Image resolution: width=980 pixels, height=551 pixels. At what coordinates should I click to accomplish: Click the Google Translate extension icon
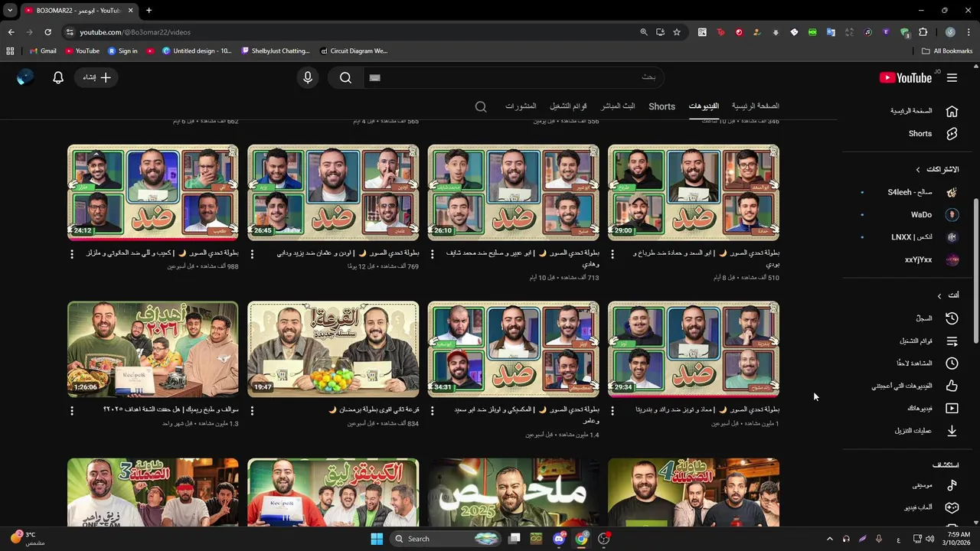(831, 32)
